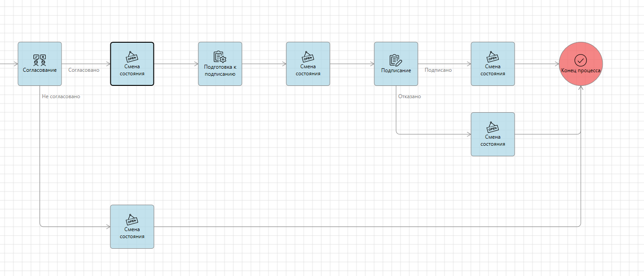Select connector from bold Смена состояния to Подготовка
This screenshot has height=276, width=644.
point(176,64)
